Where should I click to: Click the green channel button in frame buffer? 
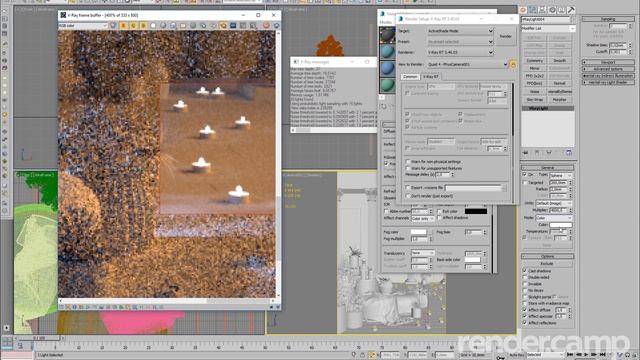point(133,26)
